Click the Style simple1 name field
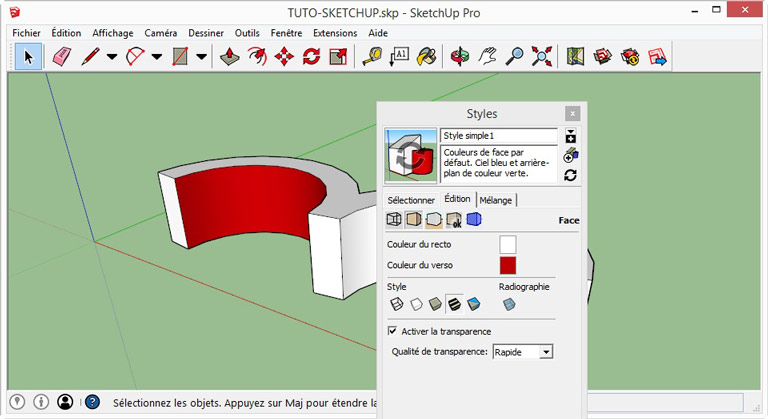Screen dimensions: 768x419 click(x=498, y=136)
